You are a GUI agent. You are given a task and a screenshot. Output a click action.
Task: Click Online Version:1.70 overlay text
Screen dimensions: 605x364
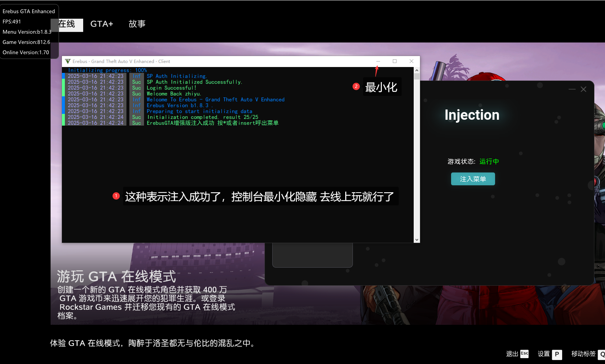point(26,52)
